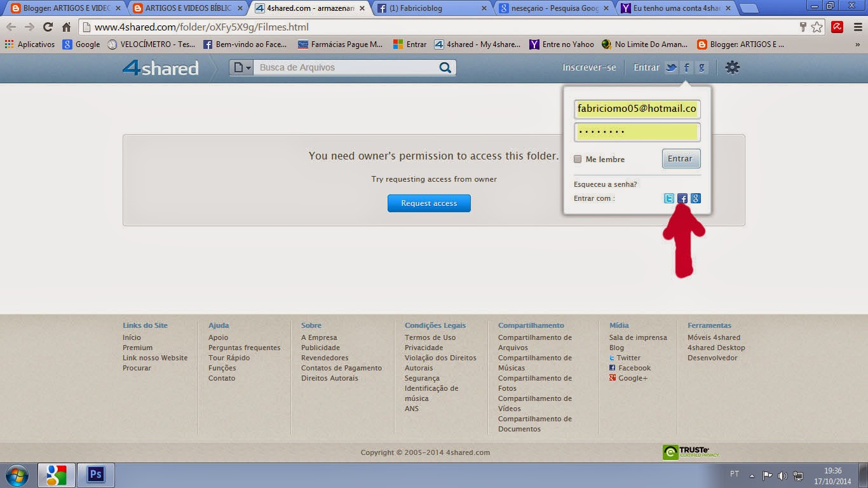Switch to ARTIGOS E VIDEOS BÍBLICOS tab
Image resolution: width=868 pixels, height=488 pixels.
coord(186,8)
